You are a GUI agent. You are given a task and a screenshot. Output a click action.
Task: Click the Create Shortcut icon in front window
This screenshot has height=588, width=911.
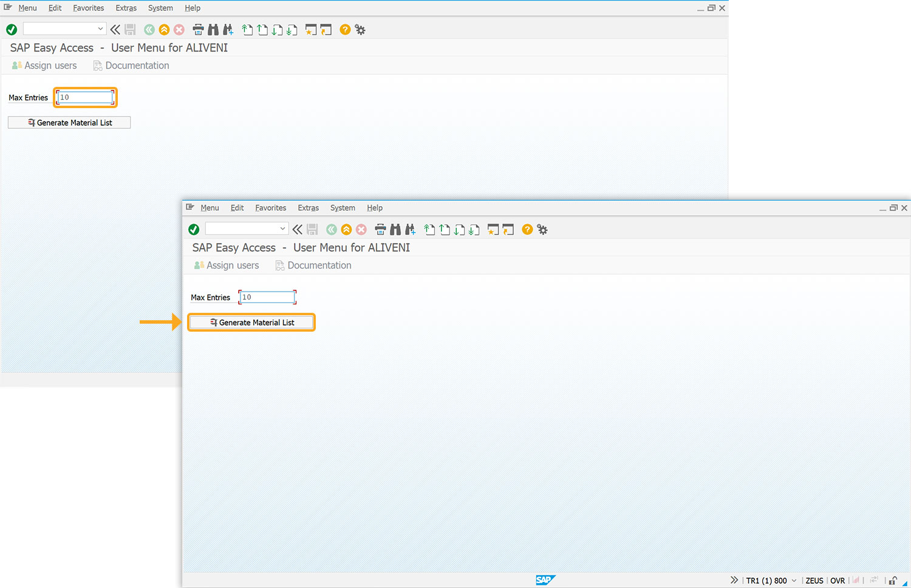(508, 230)
